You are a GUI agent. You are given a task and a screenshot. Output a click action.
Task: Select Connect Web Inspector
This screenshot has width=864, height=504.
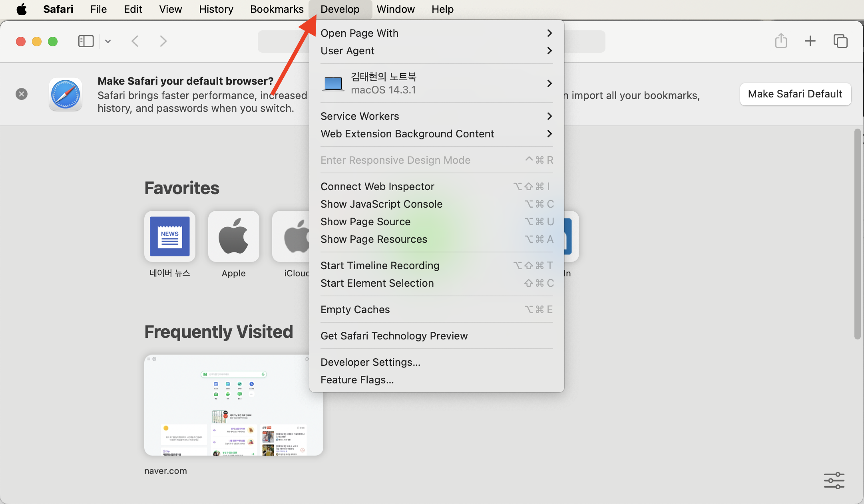pyautogui.click(x=436, y=187)
